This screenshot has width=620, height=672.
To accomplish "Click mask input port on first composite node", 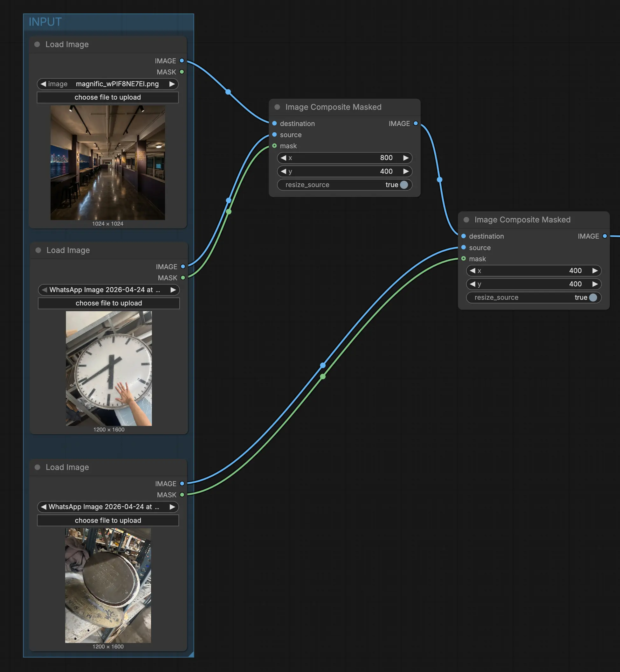I will point(274,146).
